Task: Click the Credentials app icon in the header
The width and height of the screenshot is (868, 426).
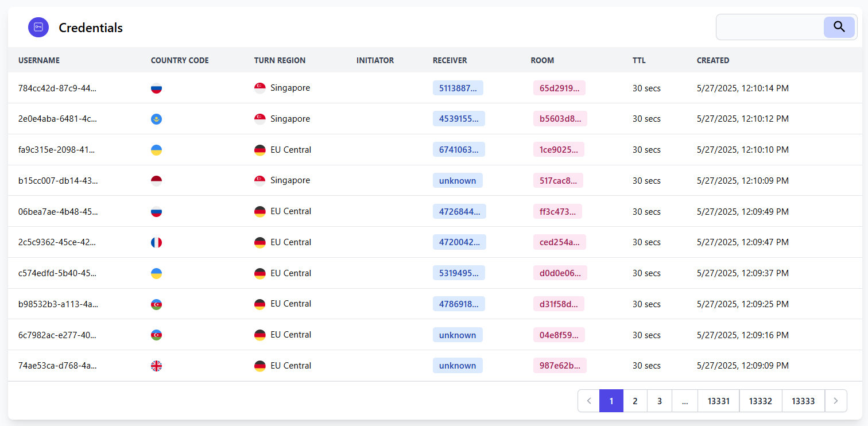Action: (x=38, y=27)
